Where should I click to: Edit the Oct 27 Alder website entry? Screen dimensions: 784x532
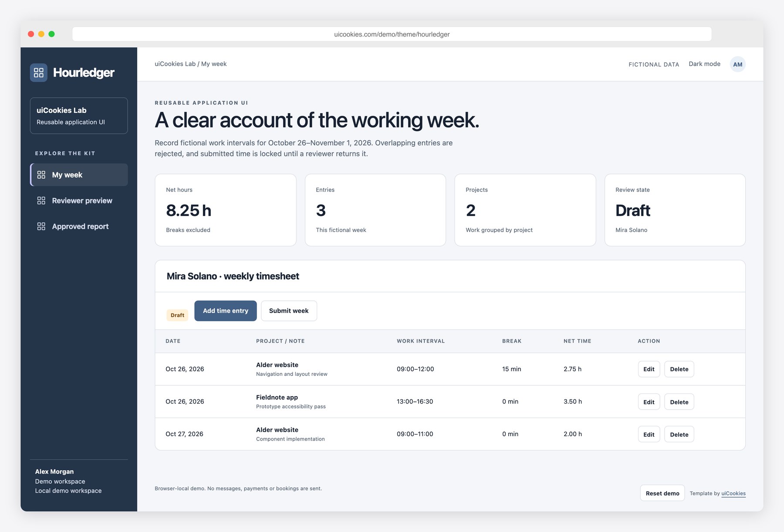point(649,434)
